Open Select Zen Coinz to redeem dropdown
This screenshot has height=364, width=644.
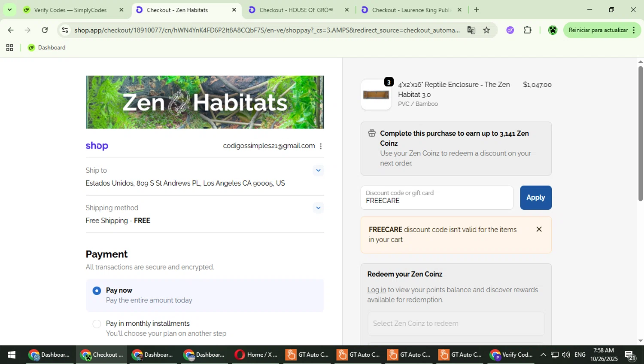456,324
